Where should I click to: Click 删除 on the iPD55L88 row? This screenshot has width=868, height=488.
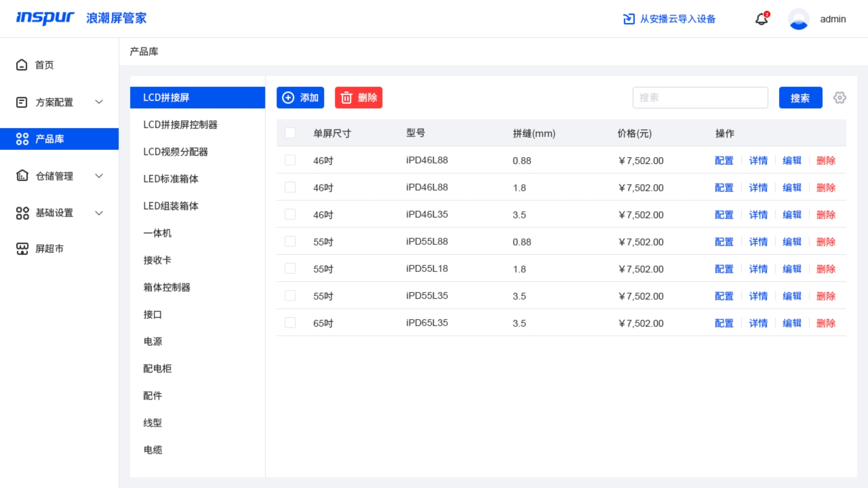coord(826,242)
